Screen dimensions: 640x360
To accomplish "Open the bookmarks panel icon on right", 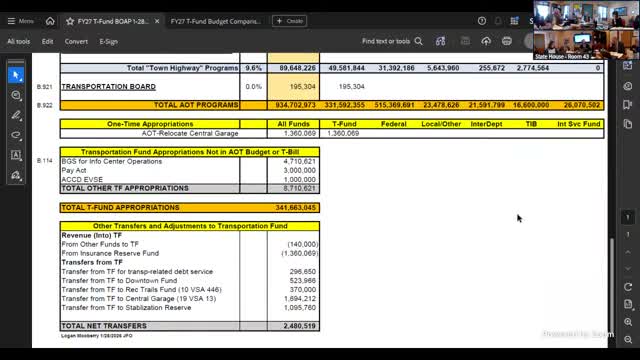I will (628, 105).
